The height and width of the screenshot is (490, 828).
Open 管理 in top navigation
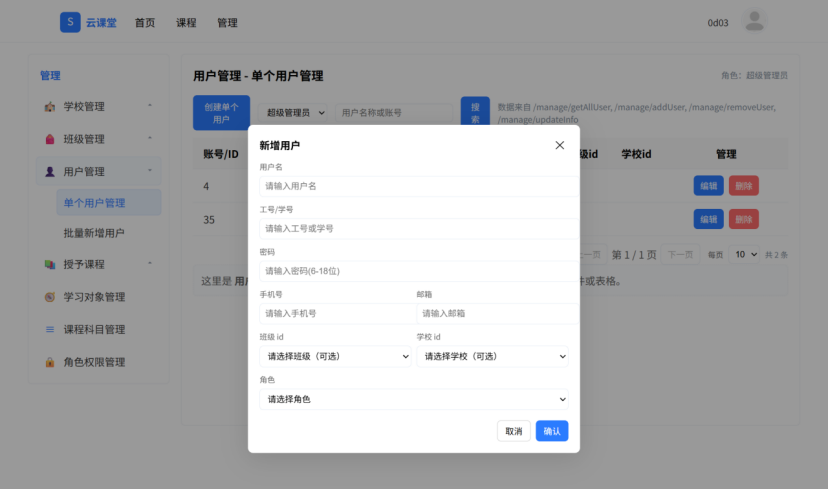[227, 23]
